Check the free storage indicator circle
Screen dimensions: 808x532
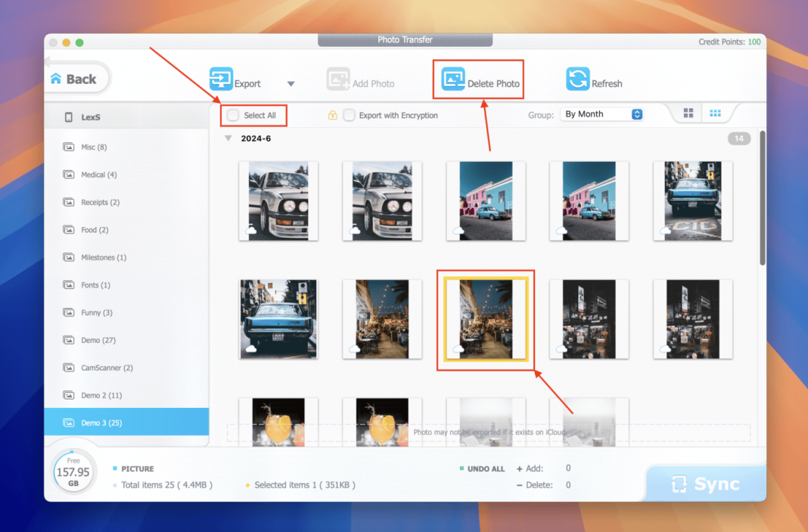(x=73, y=473)
